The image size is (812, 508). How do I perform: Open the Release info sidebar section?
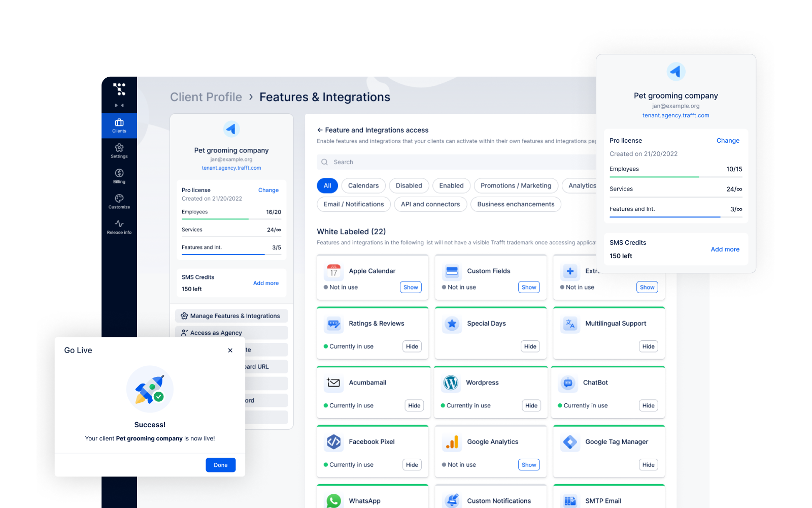(119, 227)
